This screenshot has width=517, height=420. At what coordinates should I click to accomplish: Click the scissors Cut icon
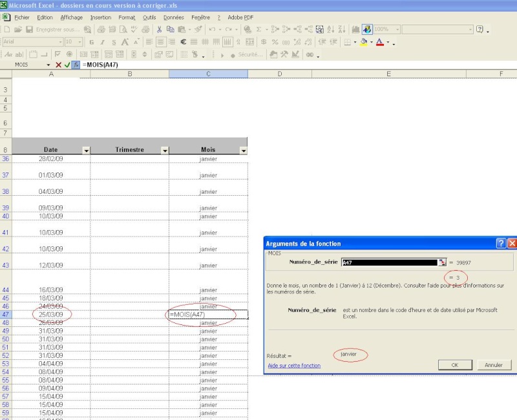(x=159, y=29)
